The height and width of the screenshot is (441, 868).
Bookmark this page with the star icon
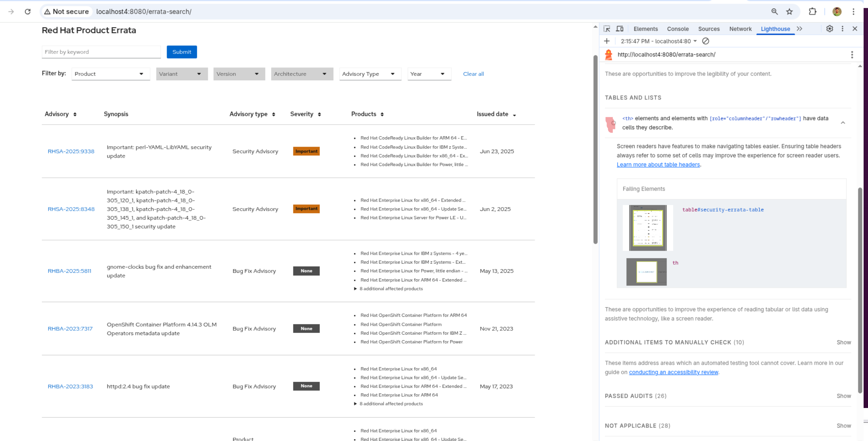click(789, 12)
